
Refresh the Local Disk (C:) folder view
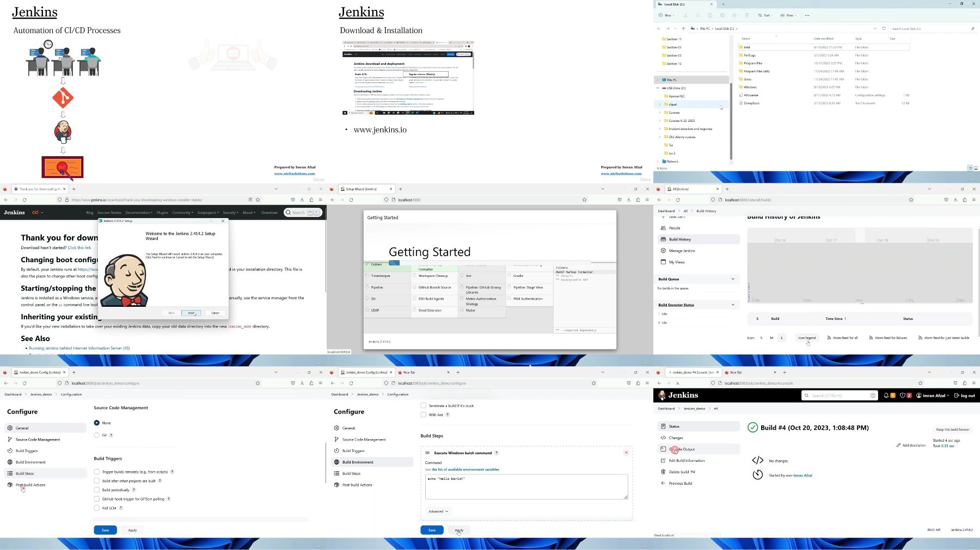pyautogui.click(x=884, y=28)
